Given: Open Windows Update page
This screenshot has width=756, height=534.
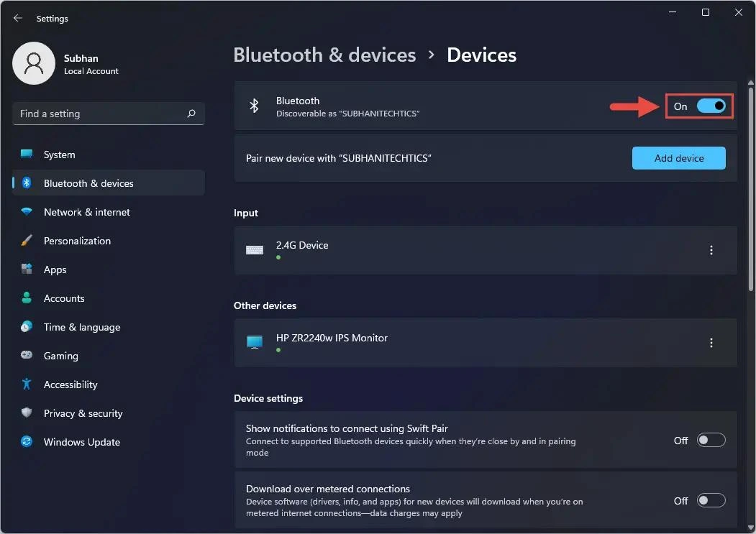Looking at the screenshot, I should click(109, 442).
